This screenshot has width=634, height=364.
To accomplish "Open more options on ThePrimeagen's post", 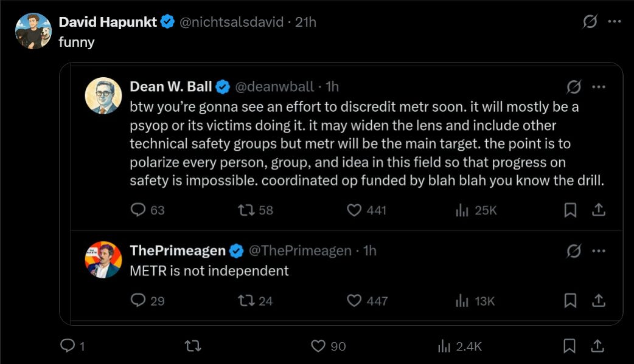I will coord(599,251).
